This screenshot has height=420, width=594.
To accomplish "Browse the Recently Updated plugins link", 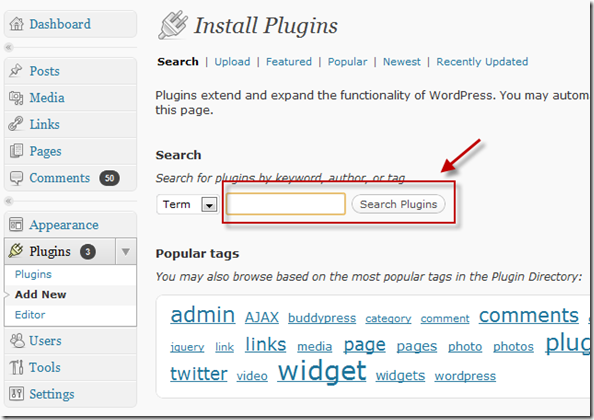I will point(482,62).
